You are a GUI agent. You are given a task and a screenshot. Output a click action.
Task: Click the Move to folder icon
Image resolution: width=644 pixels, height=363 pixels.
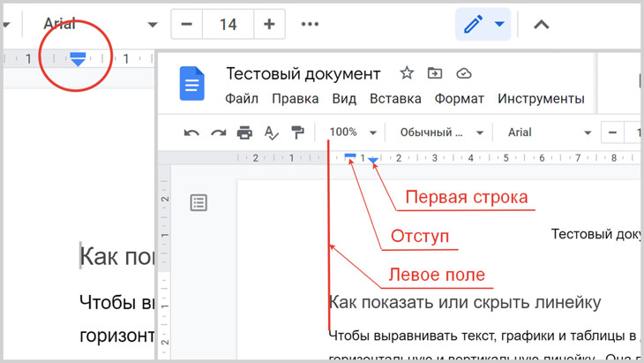pyautogui.click(x=434, y=73)
